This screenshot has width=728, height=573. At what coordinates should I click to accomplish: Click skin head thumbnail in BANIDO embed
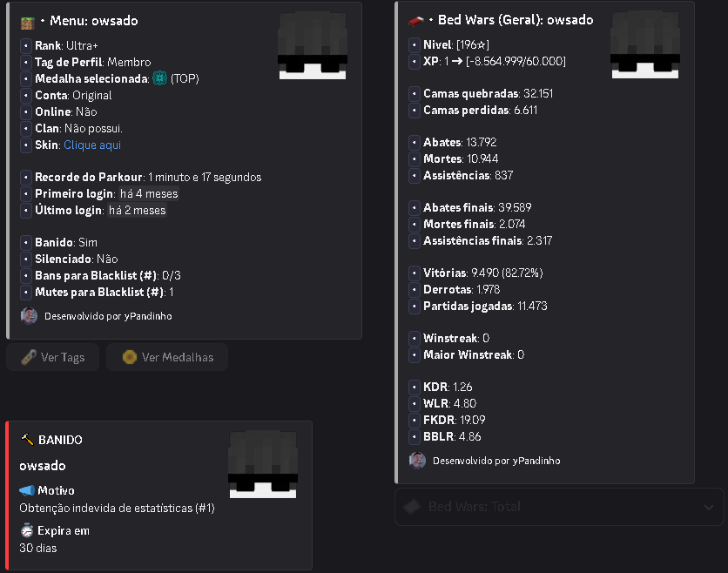click(263, 464)
